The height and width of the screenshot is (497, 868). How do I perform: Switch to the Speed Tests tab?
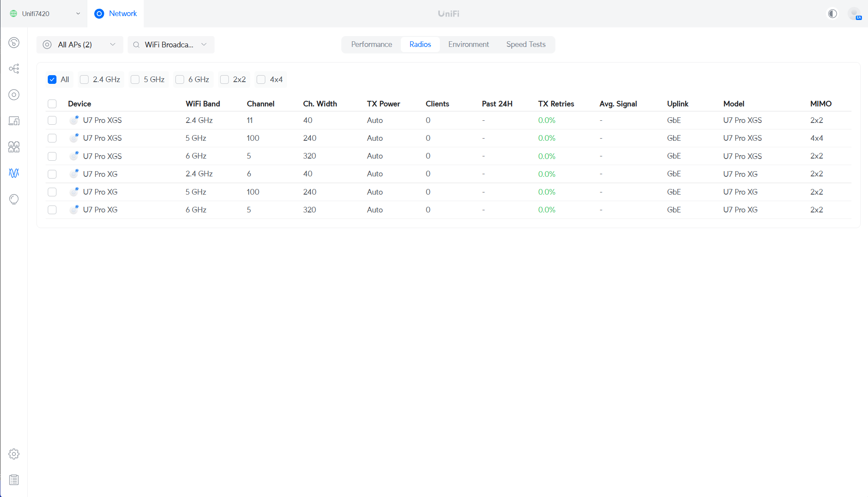[526, 44]
